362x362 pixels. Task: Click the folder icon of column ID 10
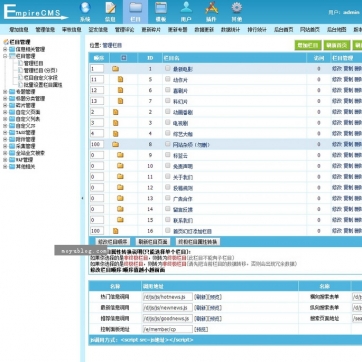[x=120, y=166]
